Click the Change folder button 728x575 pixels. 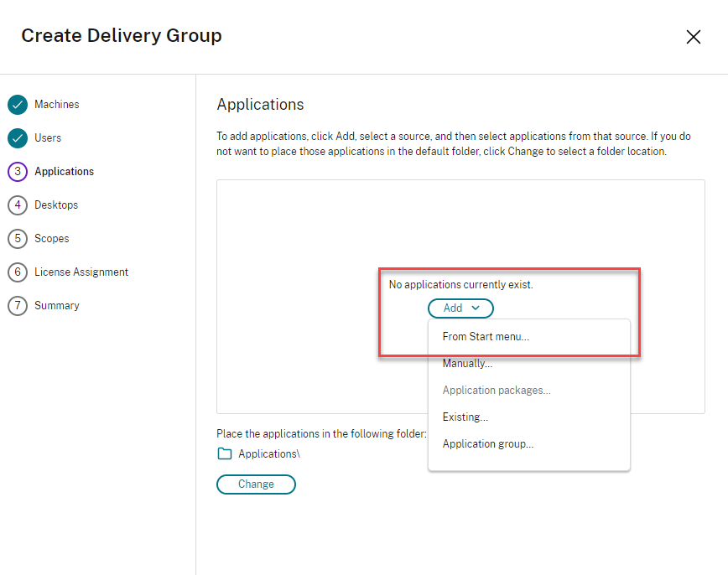pos(256,484)
